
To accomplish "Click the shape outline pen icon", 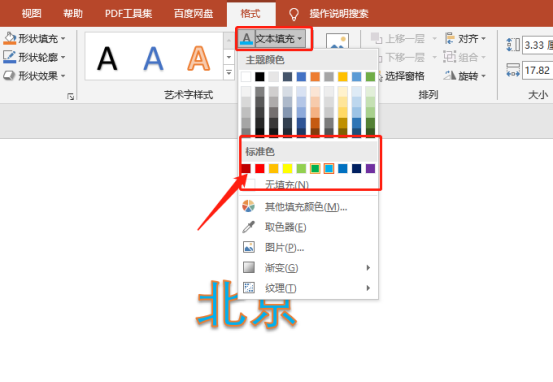I will click(10, 57).
